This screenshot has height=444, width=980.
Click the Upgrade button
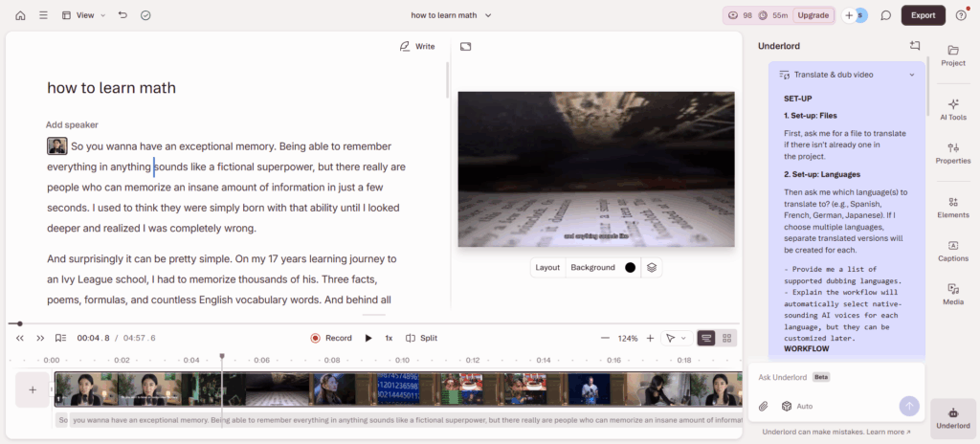click(813, 15)
